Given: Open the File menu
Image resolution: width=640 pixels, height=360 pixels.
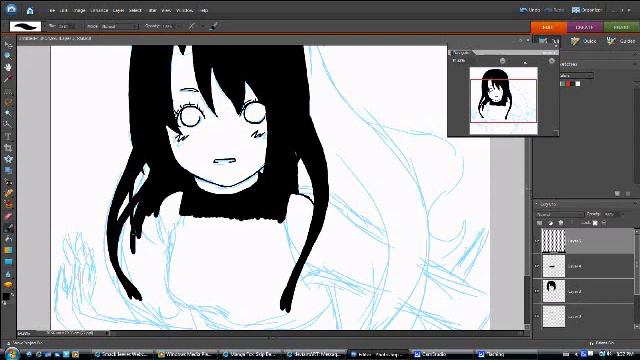Looking at the screenshot, I should coord(52,10).
